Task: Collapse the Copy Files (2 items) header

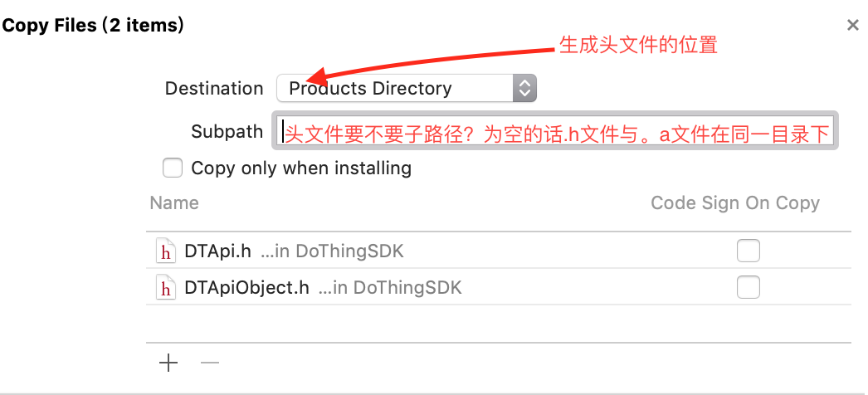Action: [x=92, y=25]
